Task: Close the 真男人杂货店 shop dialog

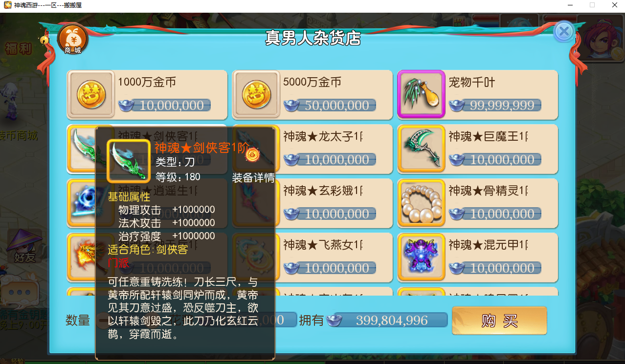Action: click(564, 32)
